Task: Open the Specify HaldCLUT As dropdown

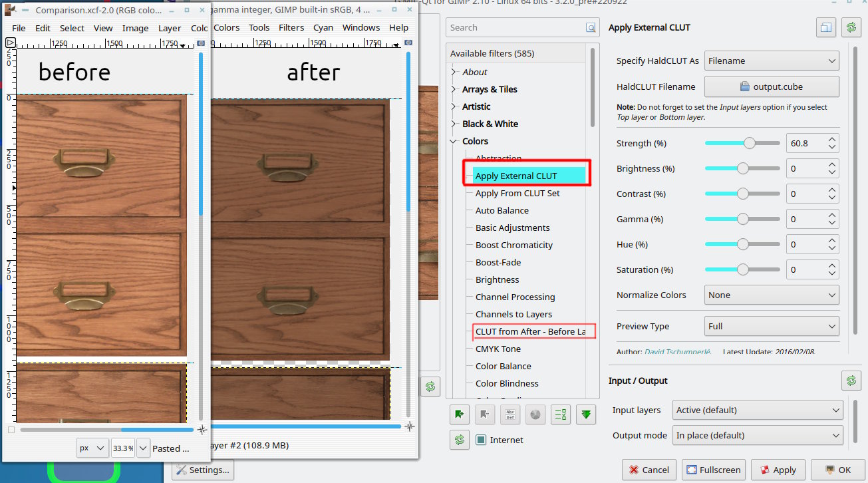Action: (x=772, y=61)
